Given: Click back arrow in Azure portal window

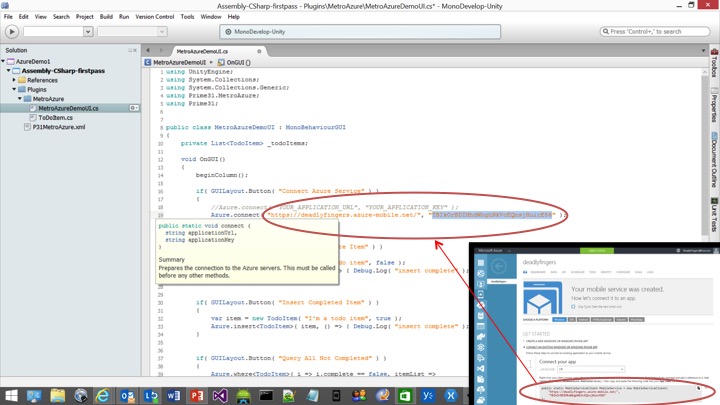Looking at the screenshot, I should (x=499, y=266).
